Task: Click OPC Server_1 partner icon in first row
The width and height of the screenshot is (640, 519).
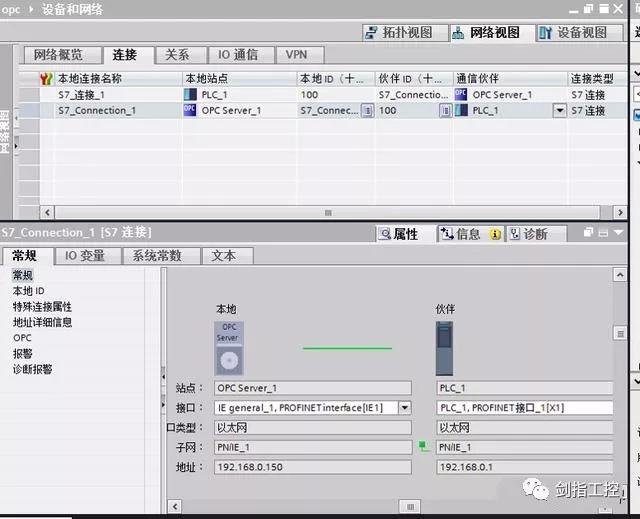Action: (x=461, y=94)
